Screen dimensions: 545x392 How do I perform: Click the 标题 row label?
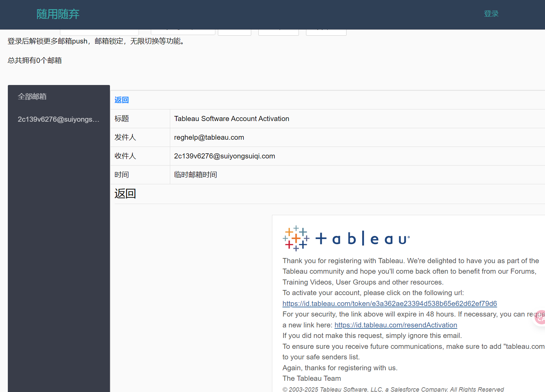[122, 119]
